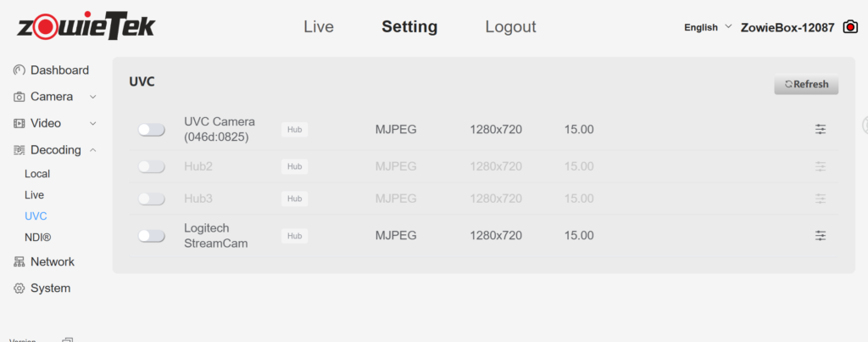Viewport: 868px width, 342px height.
Task: Click the camera snapshot icon beside ZowieBox-12087
Action: click(850, 27)
